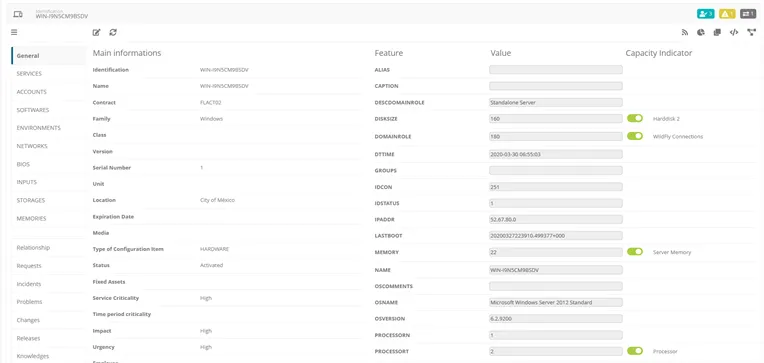Viewport: 764px width, 363px height.
Task: Toggle the Harddisk 2 capacity switch
Action: click(x=635, y=118)
